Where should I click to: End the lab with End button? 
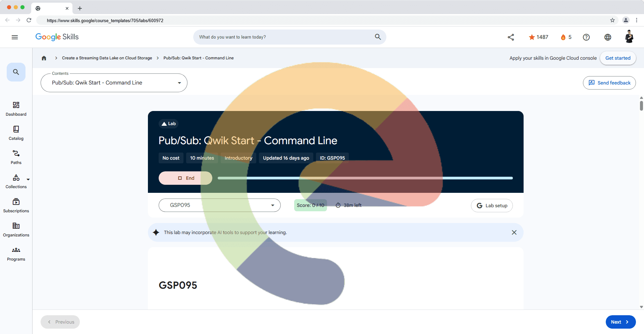click(185, 178)
